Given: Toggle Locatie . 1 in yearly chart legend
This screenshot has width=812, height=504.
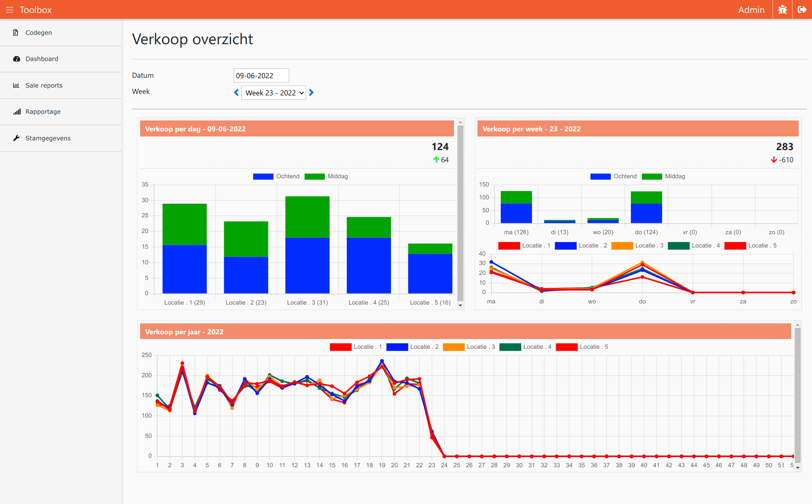Looking at the screenshot, I should coord(356,347).
